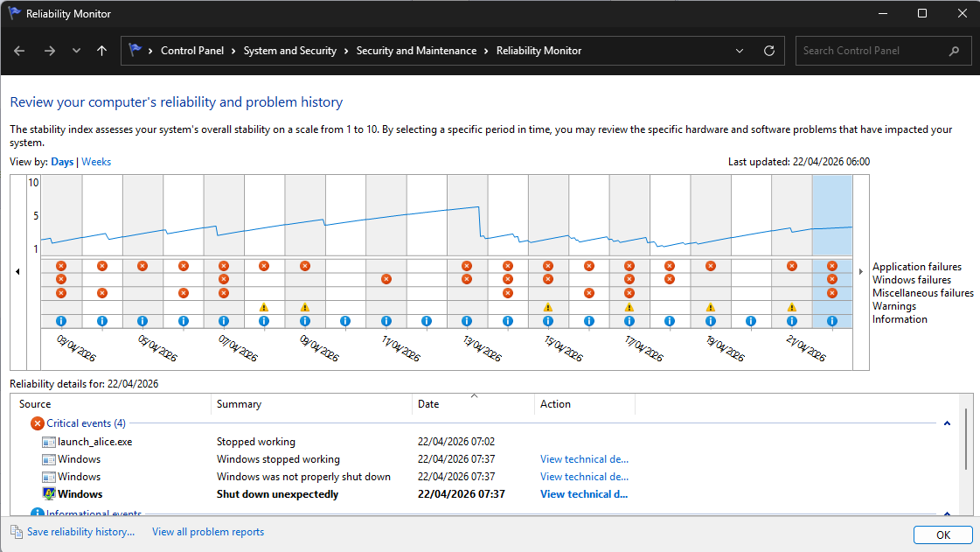Collapse the Informational events group chevron

click(947, 514)
